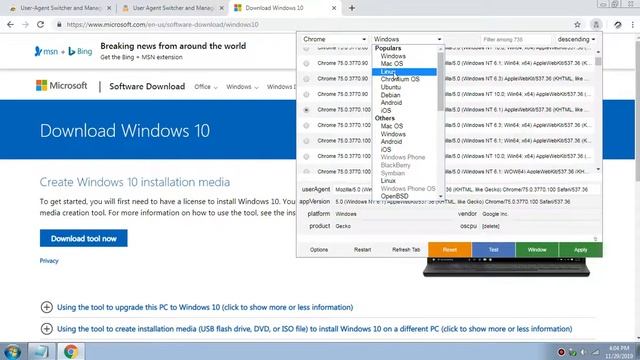Open the Privacy link
The height and width of the screenshot is (360, 640).
tap(49, 260)
